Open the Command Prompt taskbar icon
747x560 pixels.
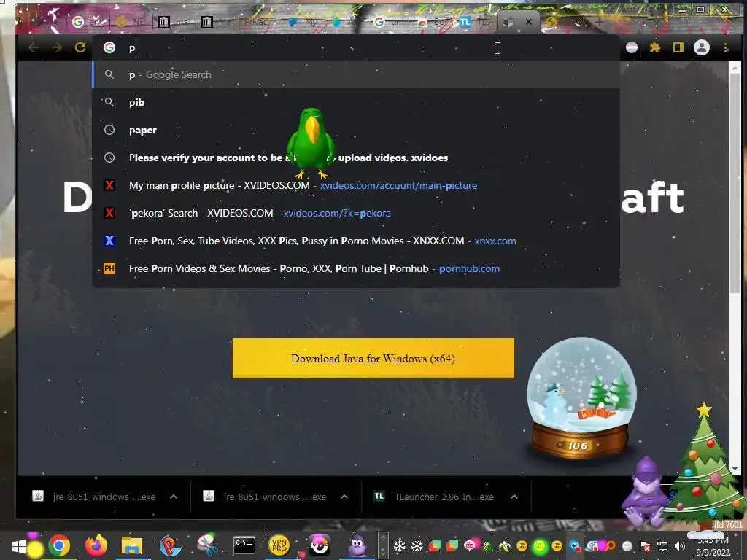244,545
